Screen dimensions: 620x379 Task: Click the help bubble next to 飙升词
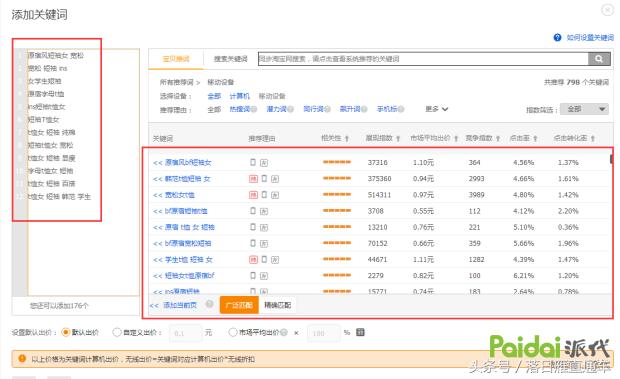(x=364, y=109)
